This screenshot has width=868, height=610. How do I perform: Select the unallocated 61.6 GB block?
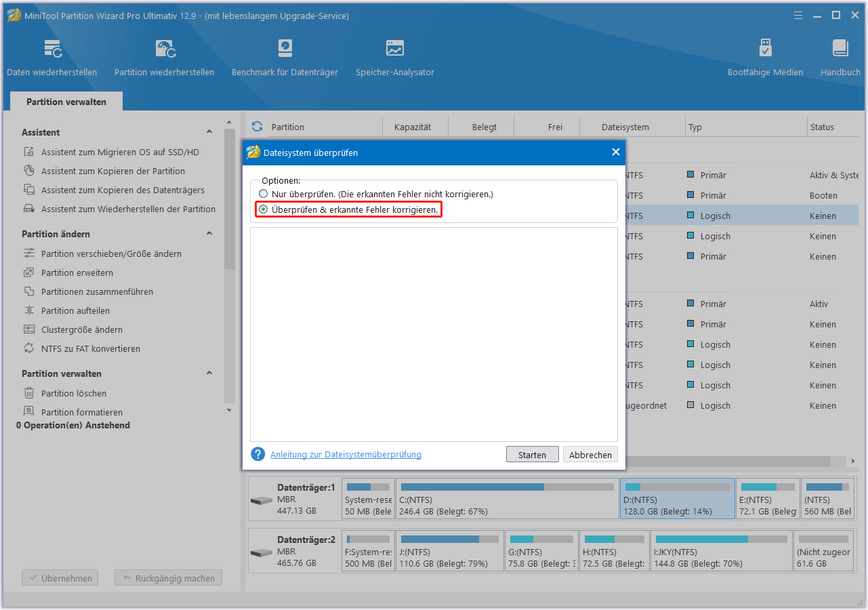tap(823, 550)
